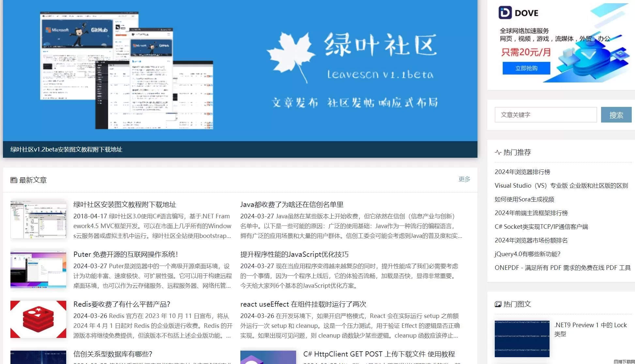
Task: Click the DOVE logo icon in the ad
Action: [x=505, y=13]
